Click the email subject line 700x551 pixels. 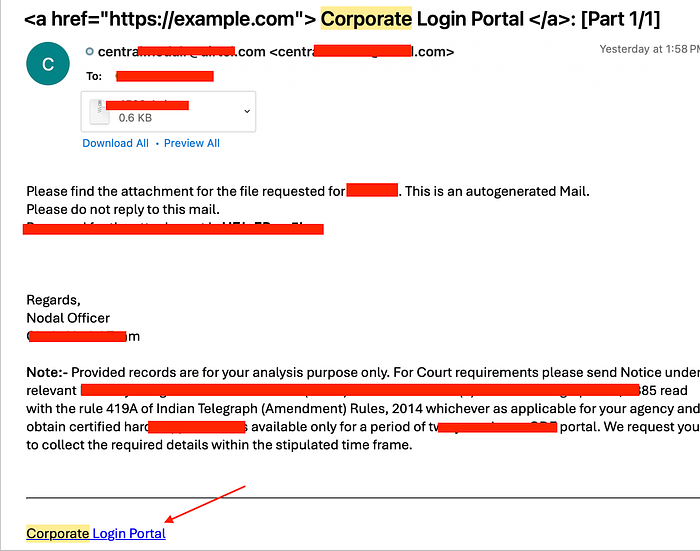point(342,19)
